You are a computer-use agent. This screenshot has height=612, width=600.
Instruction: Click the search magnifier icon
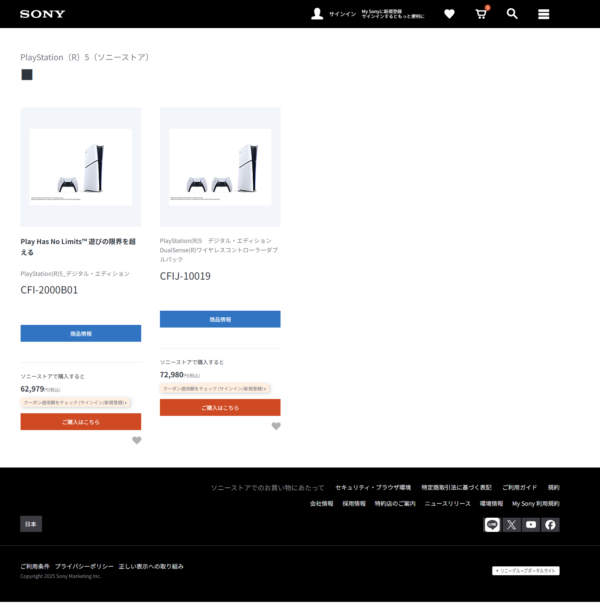pos(512,14)
